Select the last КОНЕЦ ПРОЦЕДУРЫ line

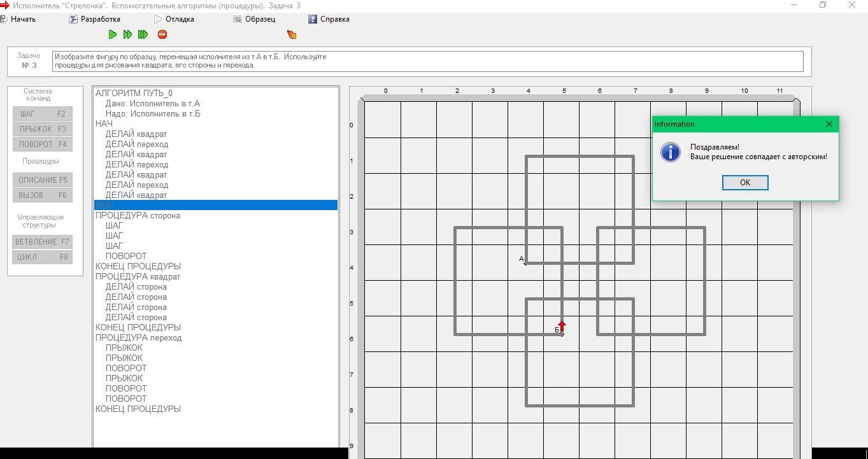(138, 409)
